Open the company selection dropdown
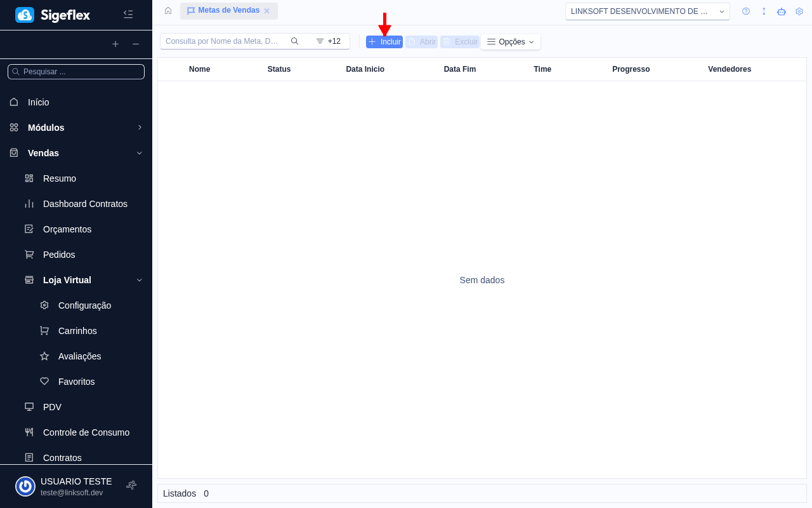Viewport: 812px width, 508px height. (x=647, y=11)
